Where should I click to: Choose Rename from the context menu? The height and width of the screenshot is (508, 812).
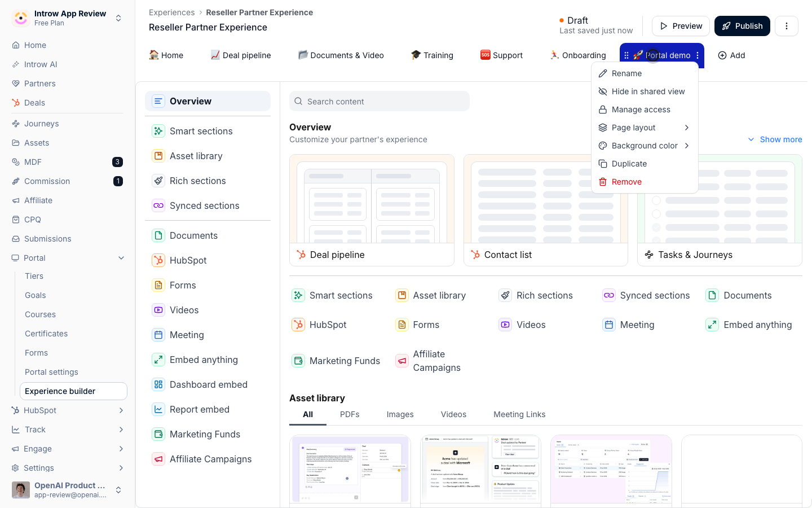pos(645,73)
